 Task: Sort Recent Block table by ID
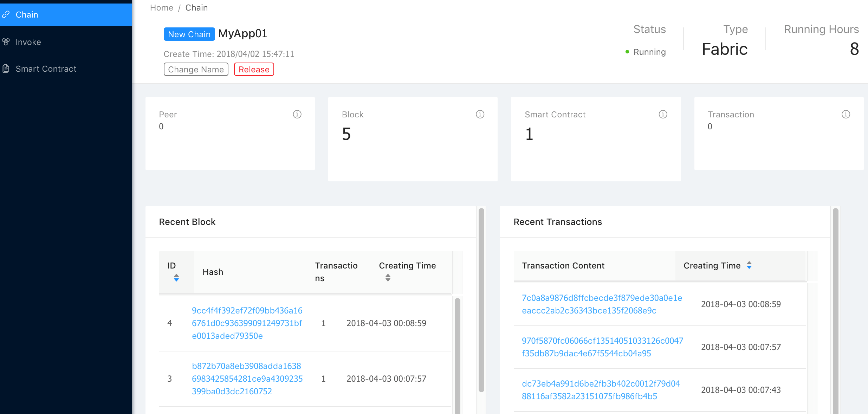176,278
